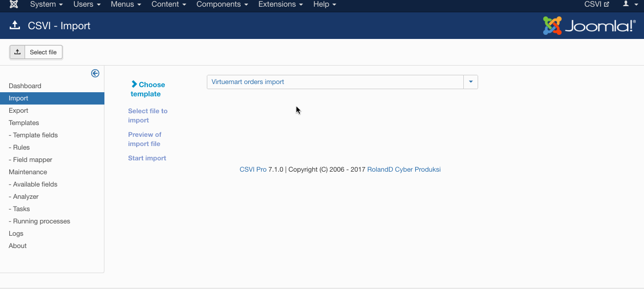
Task: Open the CSVI site link in top bar
Action: (597, 4)
